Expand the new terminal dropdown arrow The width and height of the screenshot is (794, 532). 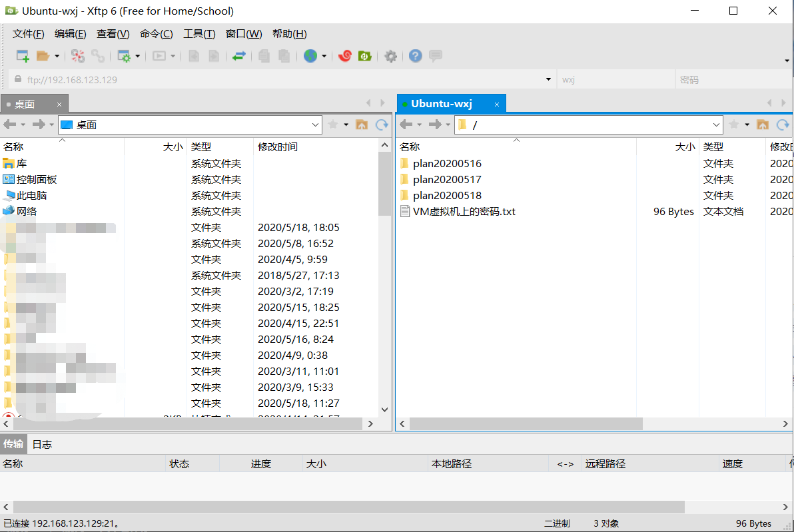coord(173,56)
